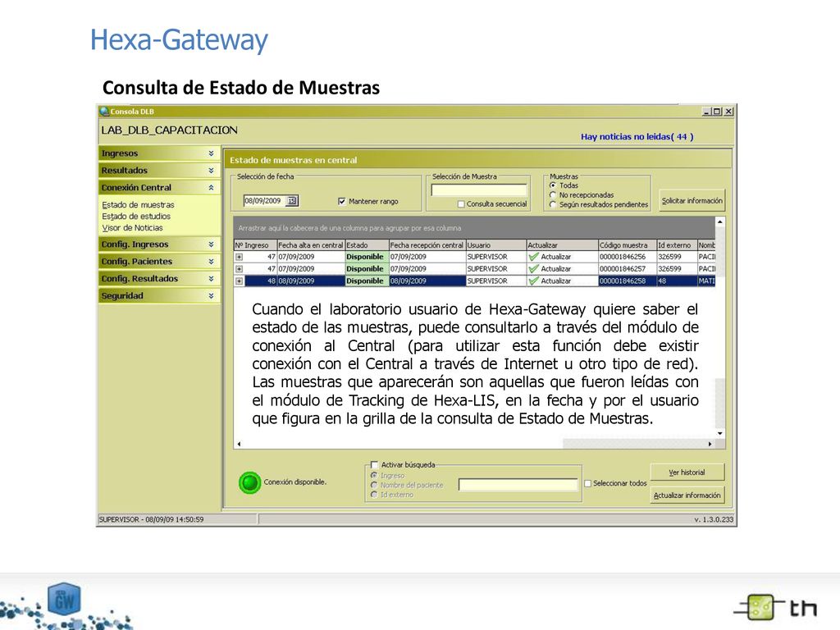The height and width of the screenshot is (630, 840).
Task: Sort by the Nº Ingreso column header
Action: [256, 245]
